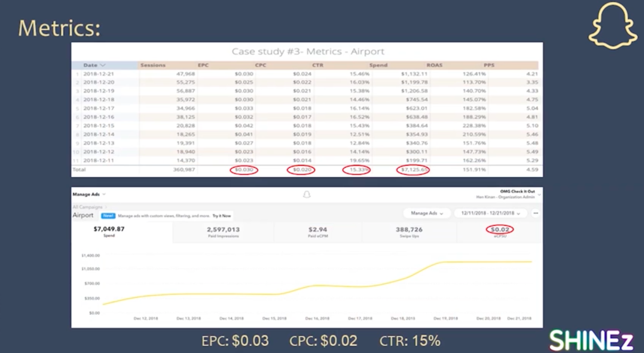Click the Try it Now link
This screenshot has height=353, width=644.
point(222,216)
